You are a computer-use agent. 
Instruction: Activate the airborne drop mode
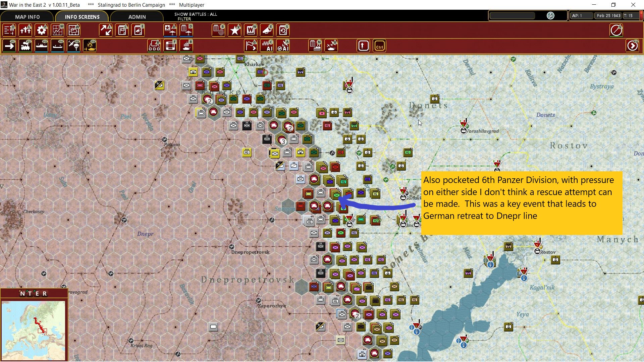pos(73,46)
